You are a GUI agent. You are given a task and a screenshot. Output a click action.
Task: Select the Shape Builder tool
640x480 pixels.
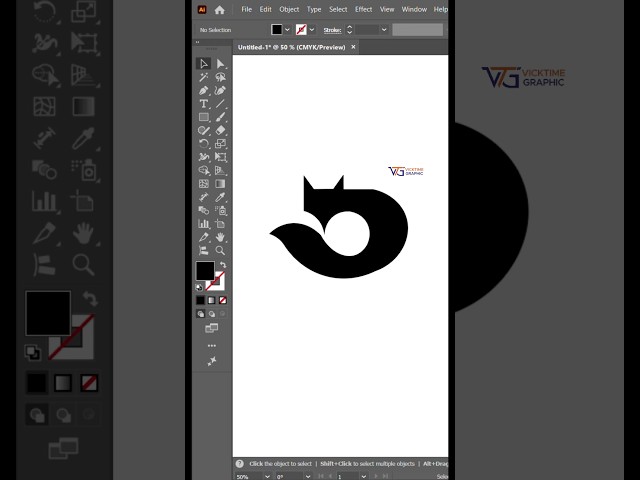(x=204, y=171)
